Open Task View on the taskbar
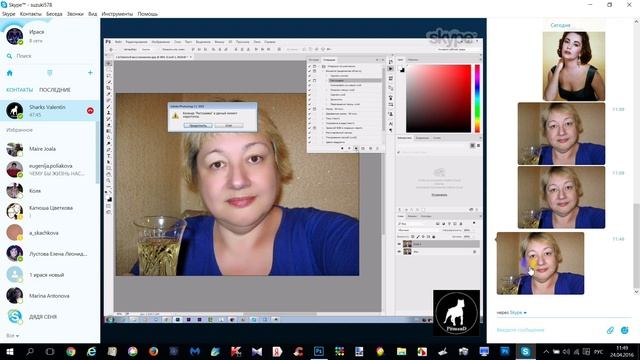640x360 pixels. 50,351
